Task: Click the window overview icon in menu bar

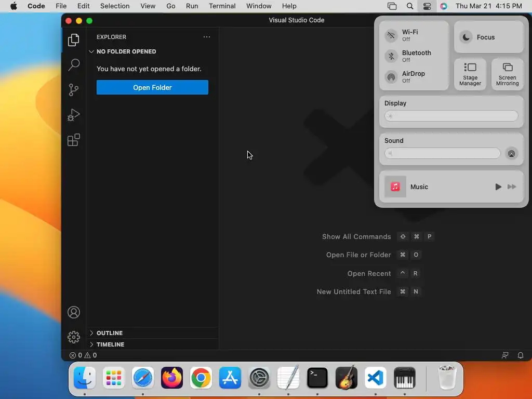Action: pyautogui.click(x=392, y=6)
